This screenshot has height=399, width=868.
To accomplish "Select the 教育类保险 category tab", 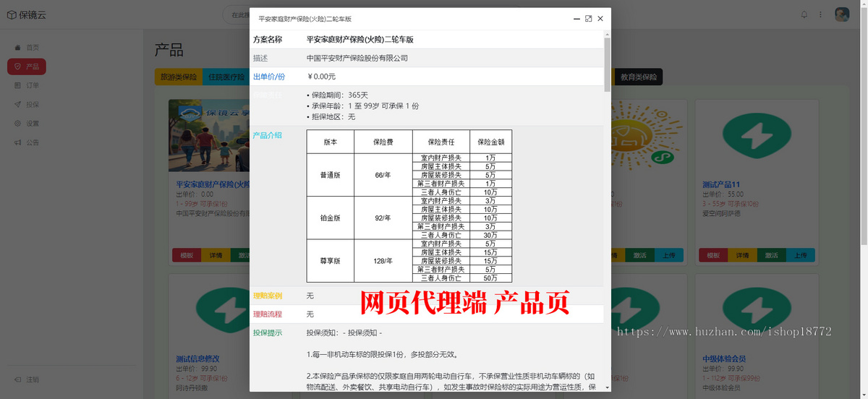I will point(639,77).
